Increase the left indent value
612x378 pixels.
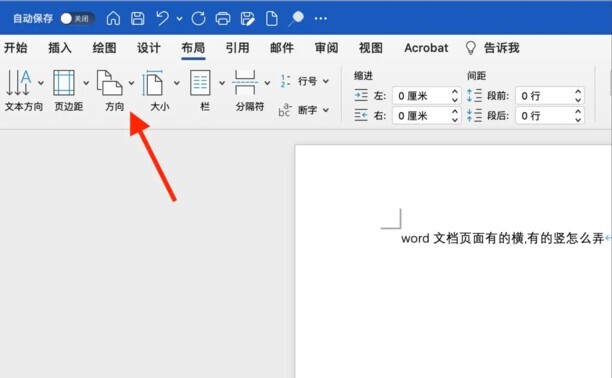[455, 92]
